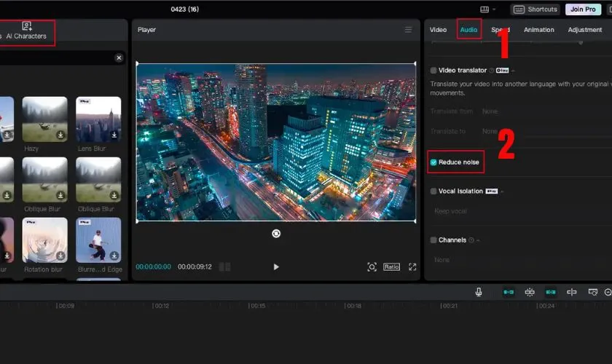Zoom out the timeline with the minus icon
Image resolution: width=612 pixels, height=364 pixels.
608,292
